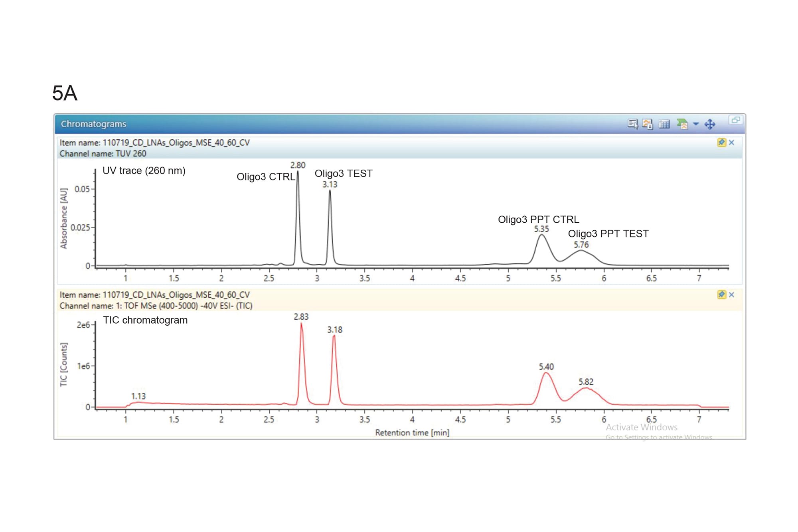The image size is (798, 532).
Task: Click the Go to Settings activation link
Action: pos(658,437)
